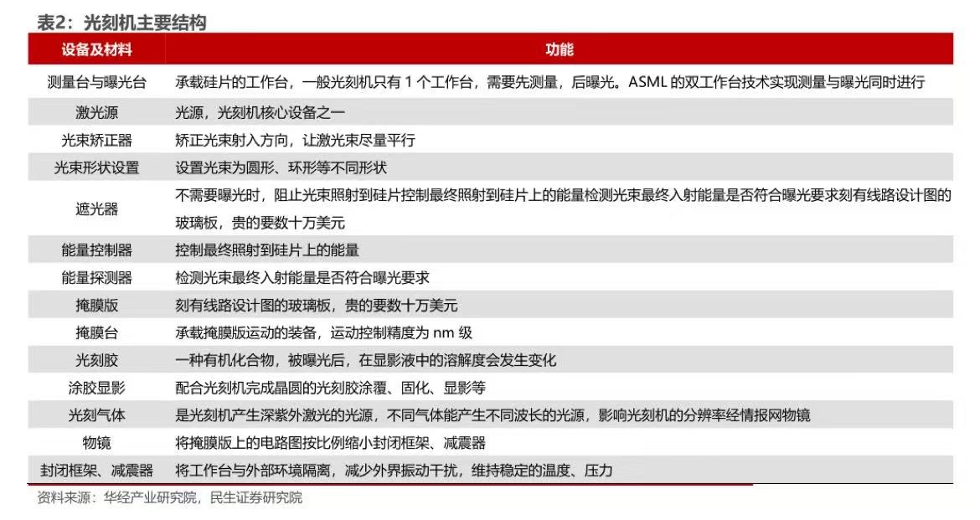The width and height of the screenshot is (980, 520).
Task: Click the text '设置光束为圆形、环形等不同形状'
Action: (281, 167)
